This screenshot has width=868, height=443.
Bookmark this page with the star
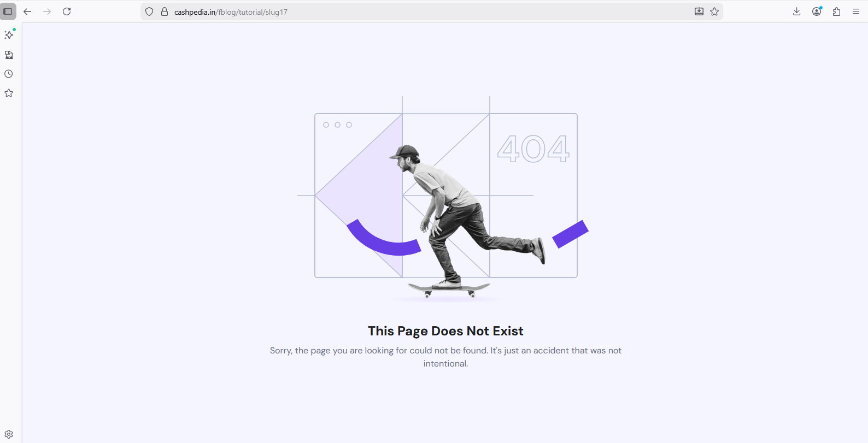coord(714,11)
